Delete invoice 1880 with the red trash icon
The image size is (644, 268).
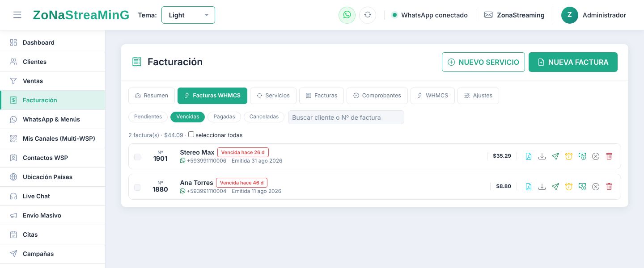click(609, 187)
